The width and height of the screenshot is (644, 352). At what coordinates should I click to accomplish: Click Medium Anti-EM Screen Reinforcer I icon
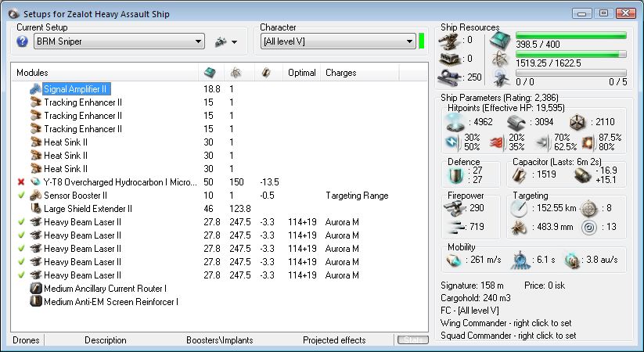click(x=36, y=301)
